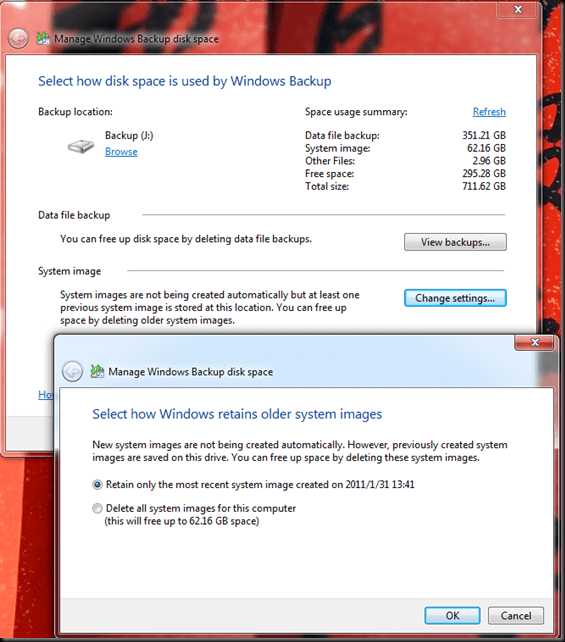Click the Data file backup value 351.21 GB
The height and width of the screenshot is (642, 565).
[484, 136]
